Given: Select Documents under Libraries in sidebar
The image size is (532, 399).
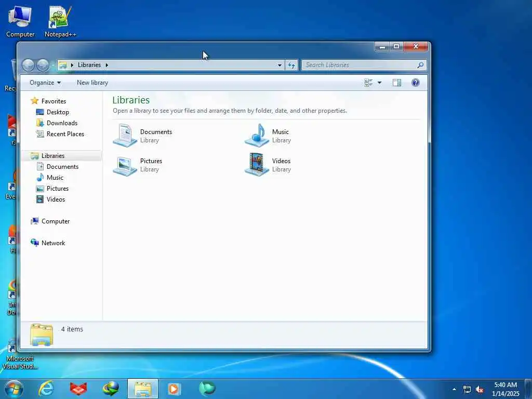Looking at the screenshot, I should 57,167.
